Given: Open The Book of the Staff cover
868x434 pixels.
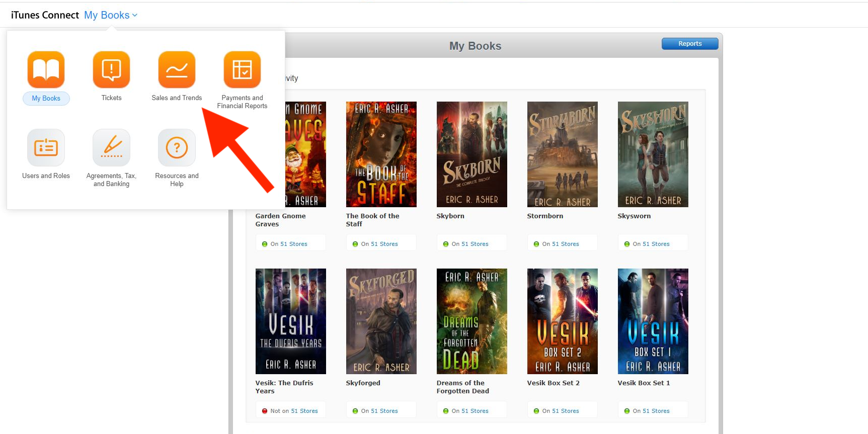Looking at the screenshot, I should point(381,154).
